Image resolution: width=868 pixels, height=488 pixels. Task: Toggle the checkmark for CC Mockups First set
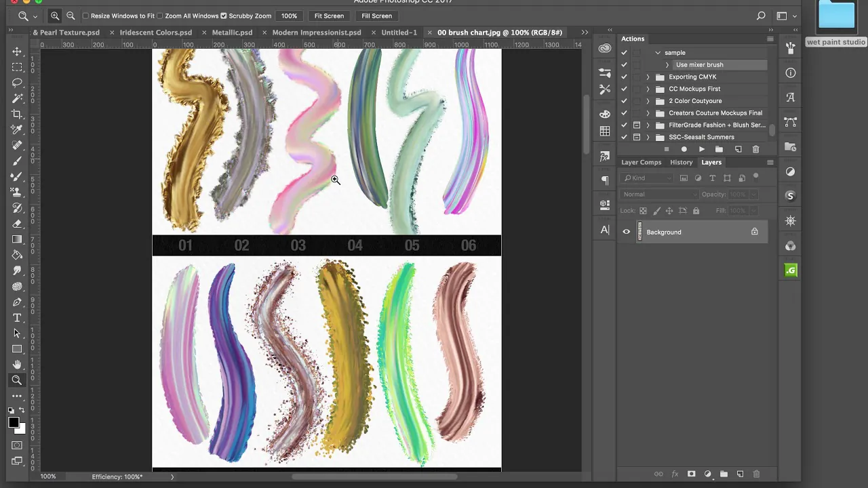tap(624, 89)
